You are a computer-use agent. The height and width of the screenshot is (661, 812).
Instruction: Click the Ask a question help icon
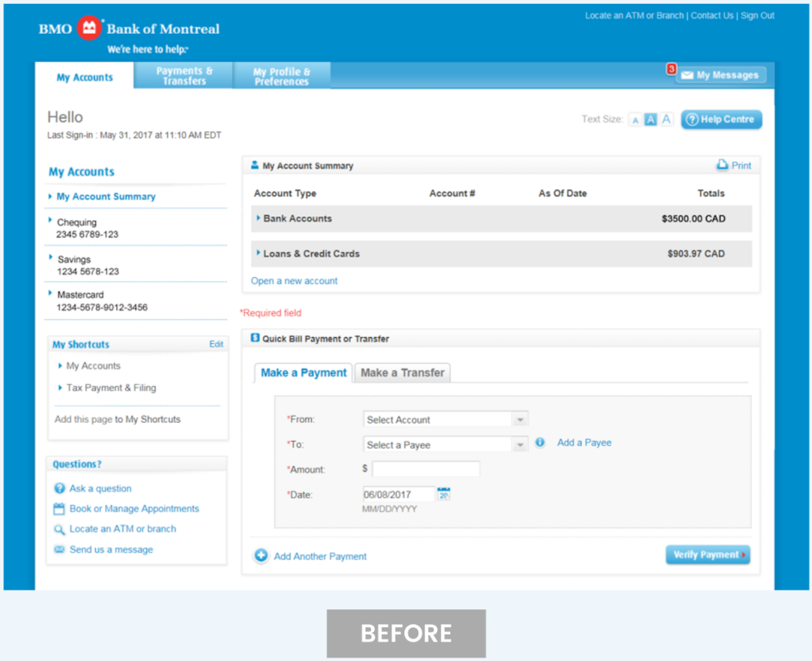[x=59, y=488]
